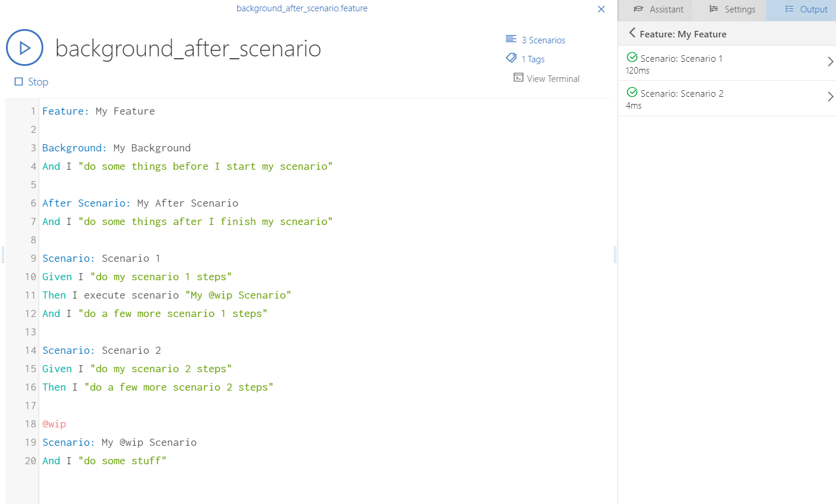
Task: Click the background_after_scenario title heading
Action: coord(188,48)
